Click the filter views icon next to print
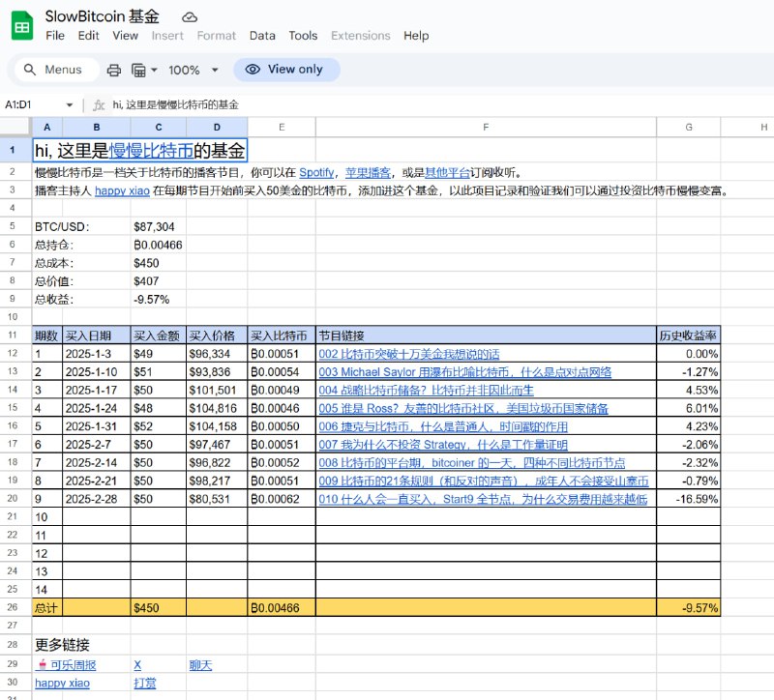 140,70
